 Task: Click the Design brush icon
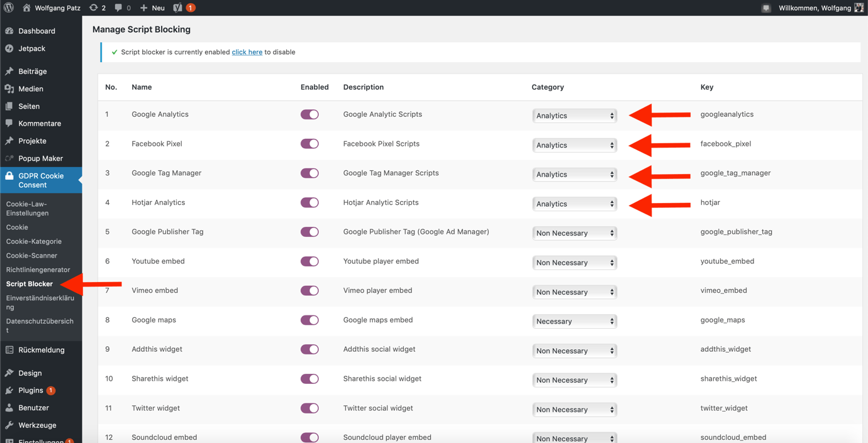point(9,373)
